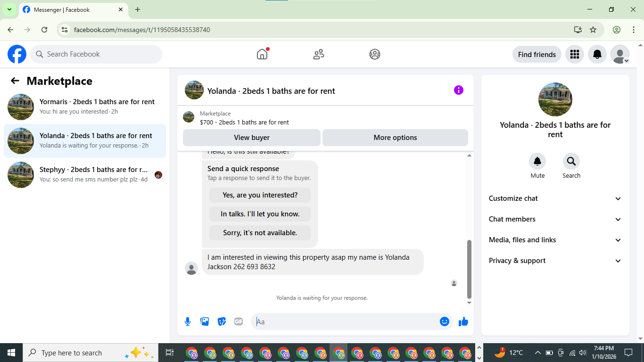Open the Groups icon in top navigation

tap(375, 54)
